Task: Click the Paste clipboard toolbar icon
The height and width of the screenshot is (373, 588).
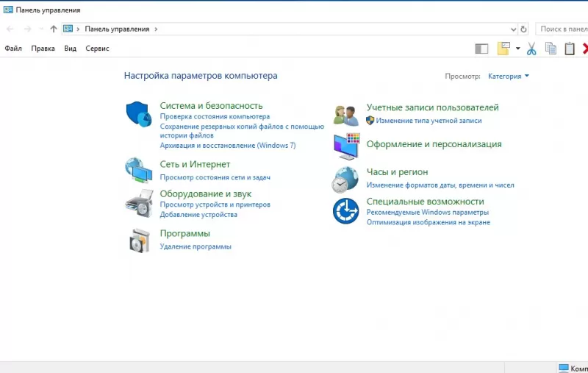Action: pyautogui.click(x=570, y=49)
